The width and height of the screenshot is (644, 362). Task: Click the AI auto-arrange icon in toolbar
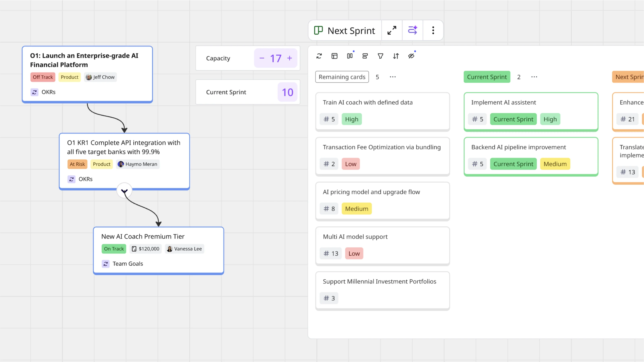coord(412,31)
